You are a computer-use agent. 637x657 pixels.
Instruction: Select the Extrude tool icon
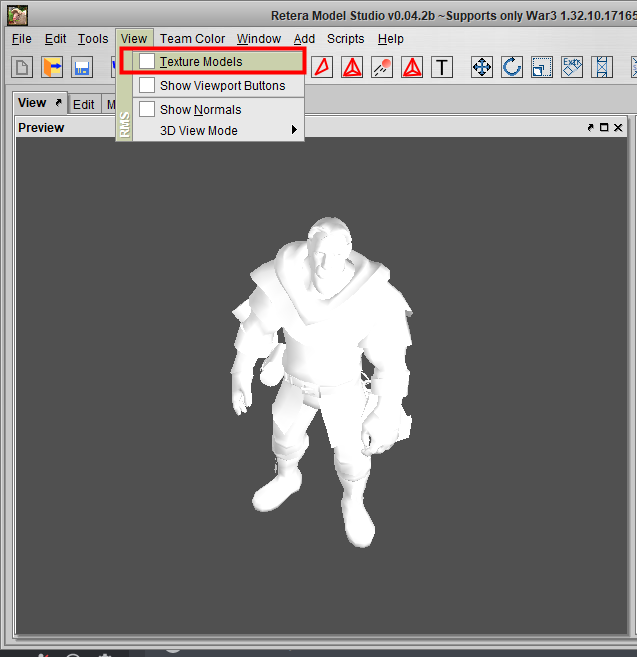[x=572, y=67]
